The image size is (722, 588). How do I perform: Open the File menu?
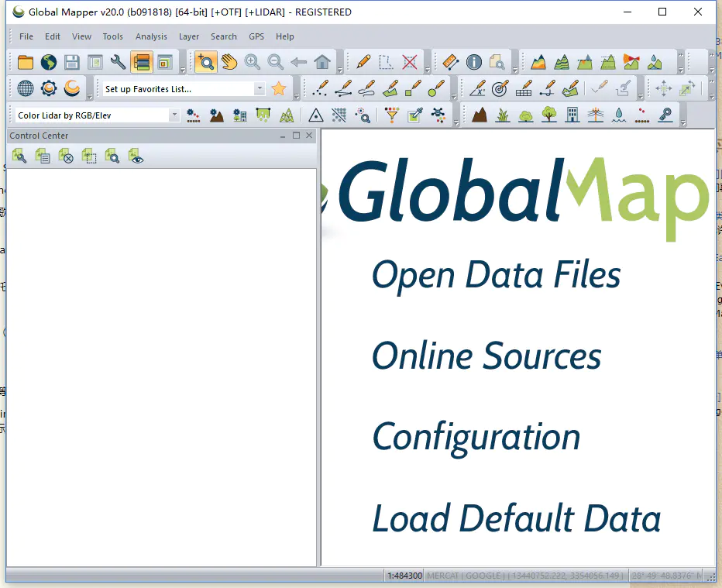pyautogui.click(x=26, y=36)
